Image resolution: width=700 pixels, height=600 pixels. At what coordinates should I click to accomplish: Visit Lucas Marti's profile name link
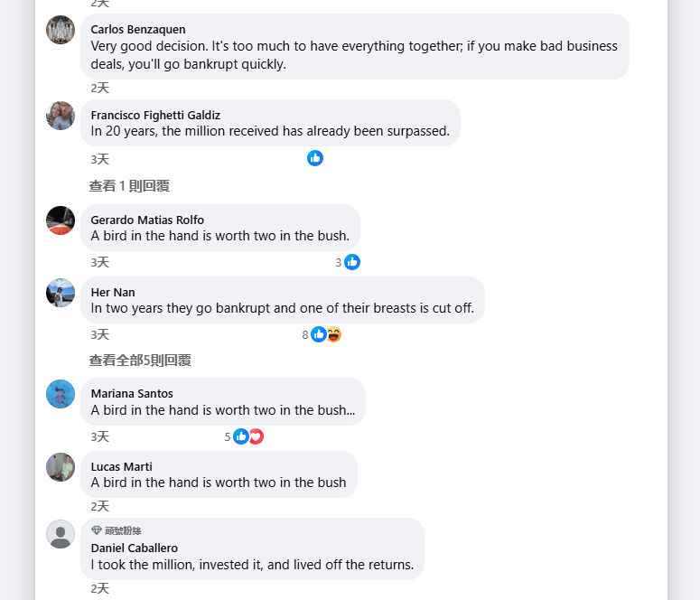pos(122,466)
